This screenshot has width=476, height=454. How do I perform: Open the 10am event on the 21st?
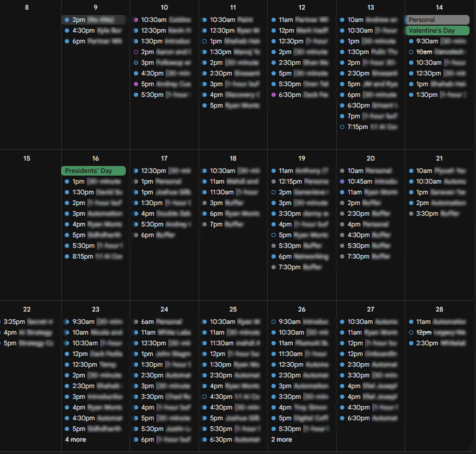437,171
